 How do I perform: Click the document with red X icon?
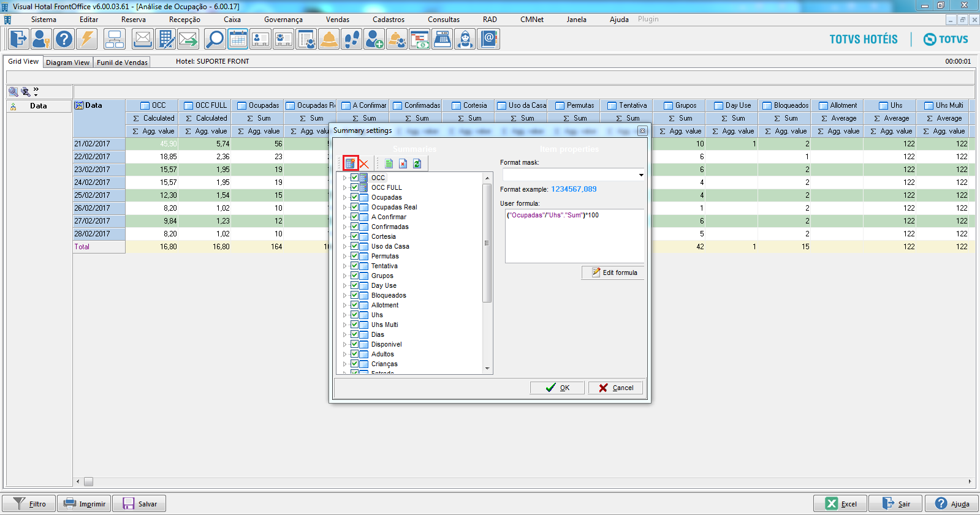pyautogui.click(x=403, y=164)
